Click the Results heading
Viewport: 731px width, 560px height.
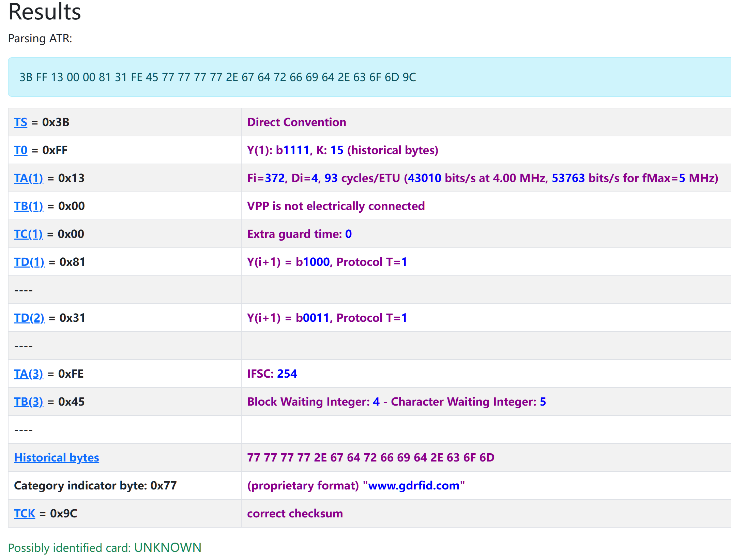click(x=45, y=12)
